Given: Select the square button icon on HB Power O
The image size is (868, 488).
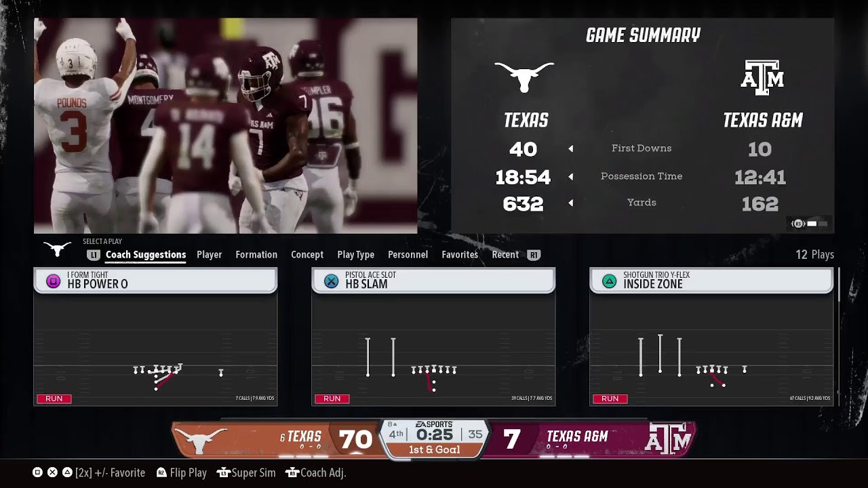Looking at the screenshot, I should tap(53, 281).
